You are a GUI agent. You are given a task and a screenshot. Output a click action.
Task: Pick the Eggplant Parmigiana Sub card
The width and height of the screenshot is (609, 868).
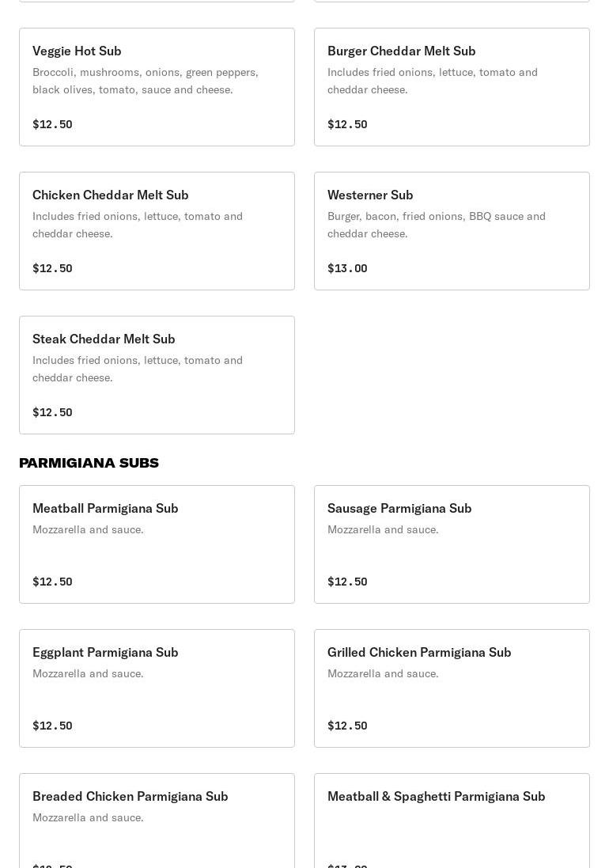click(157, 688)
